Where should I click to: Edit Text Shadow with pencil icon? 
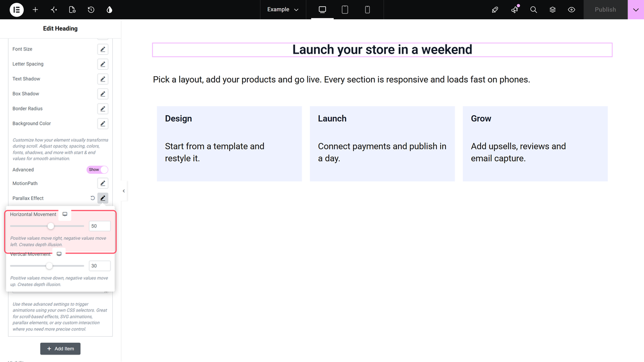pos(103,79)
